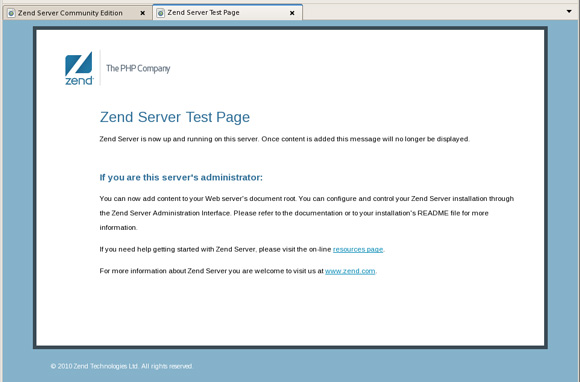580x382 pixels.
Task: Visit the www.zend.com link
Action: (350, 271)
